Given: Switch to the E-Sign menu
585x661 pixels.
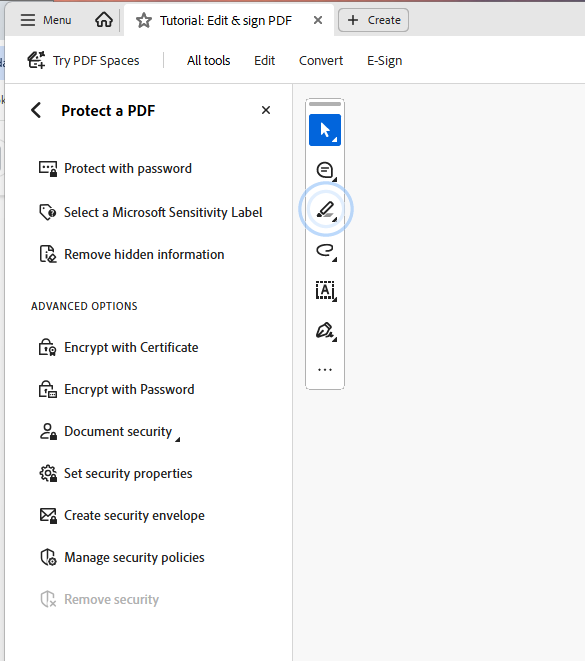Looking at the screenshot, I should (x=384, y=61).
